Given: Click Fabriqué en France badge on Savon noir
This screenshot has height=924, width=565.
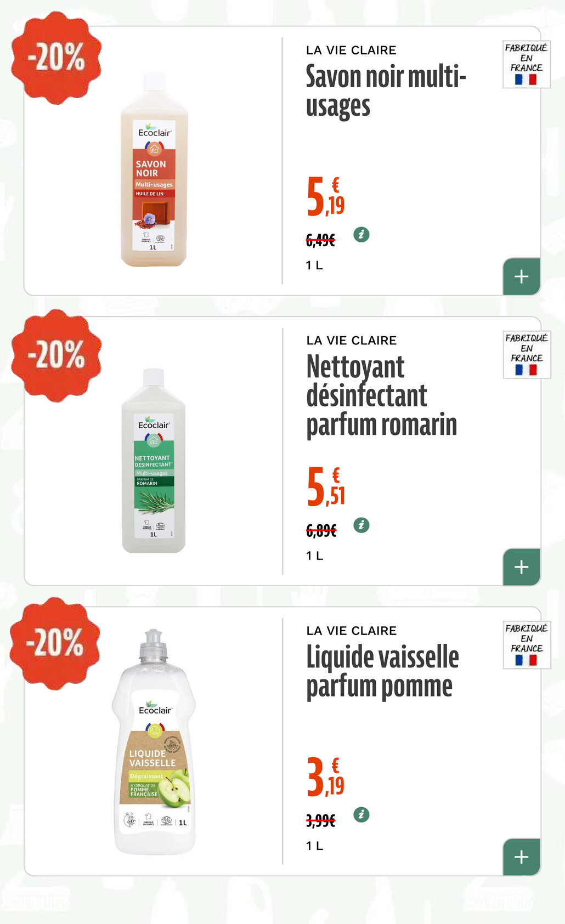Looking at the screenshot, I should click(526, 64).
